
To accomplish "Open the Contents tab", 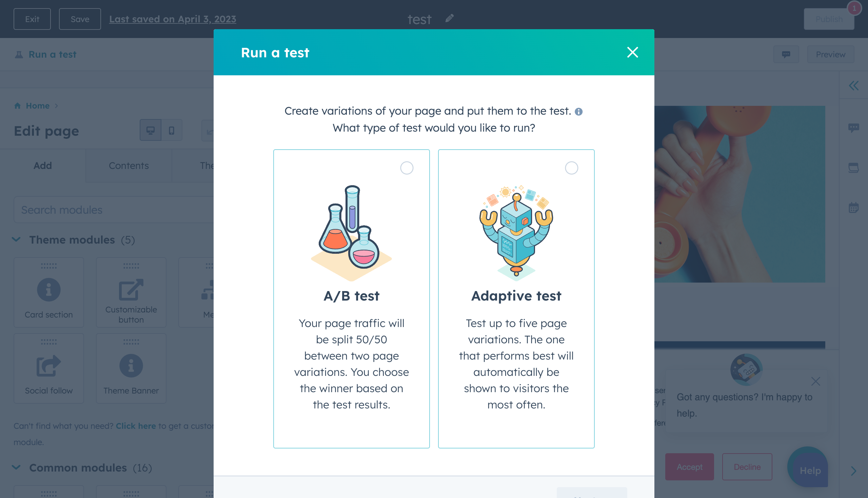I will (129, 166).
